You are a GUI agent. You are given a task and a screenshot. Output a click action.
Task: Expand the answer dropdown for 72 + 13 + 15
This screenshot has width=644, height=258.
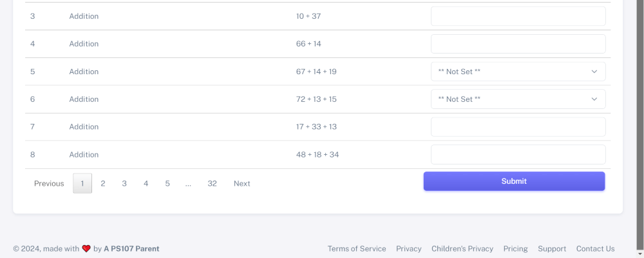(x=518, y=99)
